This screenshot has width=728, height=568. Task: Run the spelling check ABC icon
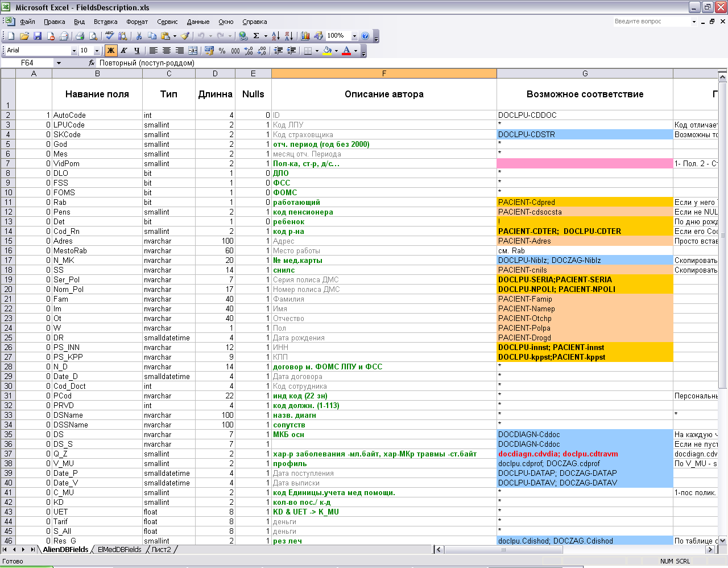(109, 36)
